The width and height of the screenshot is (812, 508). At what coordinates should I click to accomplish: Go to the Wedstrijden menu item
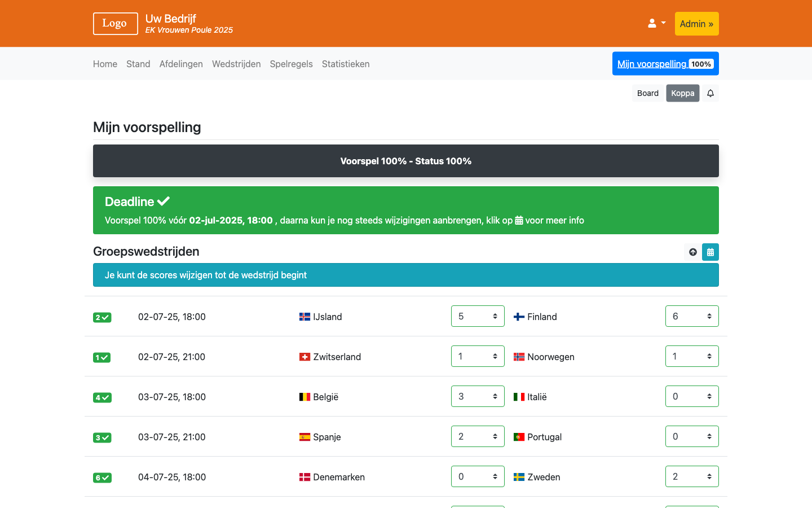(236, 64)
